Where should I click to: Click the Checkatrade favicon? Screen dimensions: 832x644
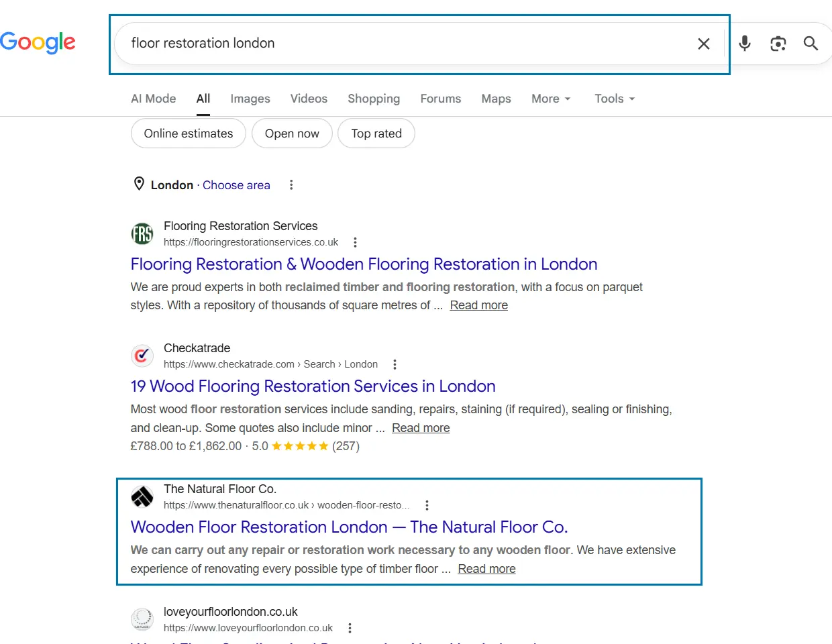point(142,356)
